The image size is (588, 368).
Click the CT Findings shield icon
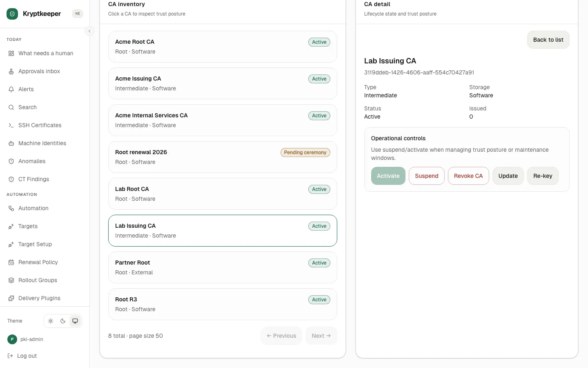pyautogui.click(x=11, y=180)
